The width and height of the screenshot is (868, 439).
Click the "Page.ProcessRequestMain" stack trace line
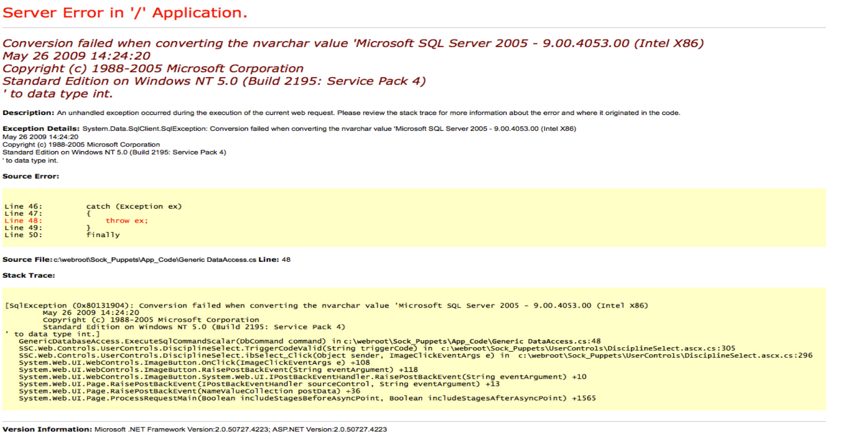pyautogui.click(x=307, y=398)
